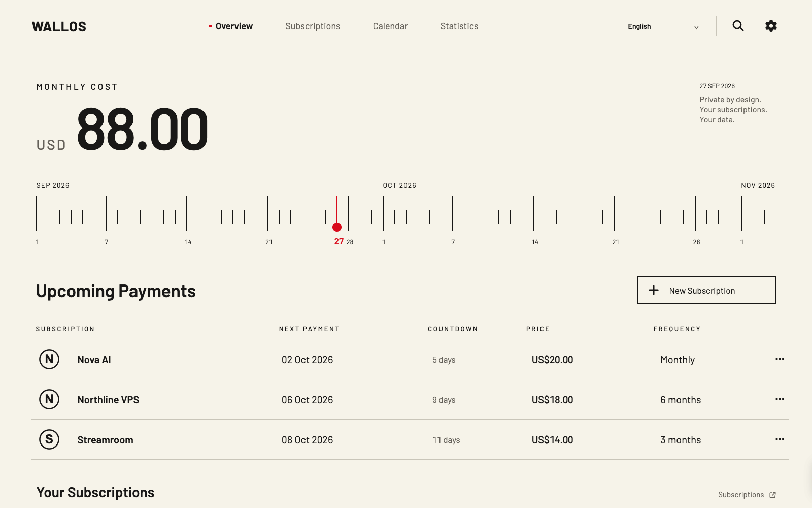The width and height of the screenshot is (812, 508).
Task: Select the Nova AI subscription name
Action: click(x=94, y=360)
